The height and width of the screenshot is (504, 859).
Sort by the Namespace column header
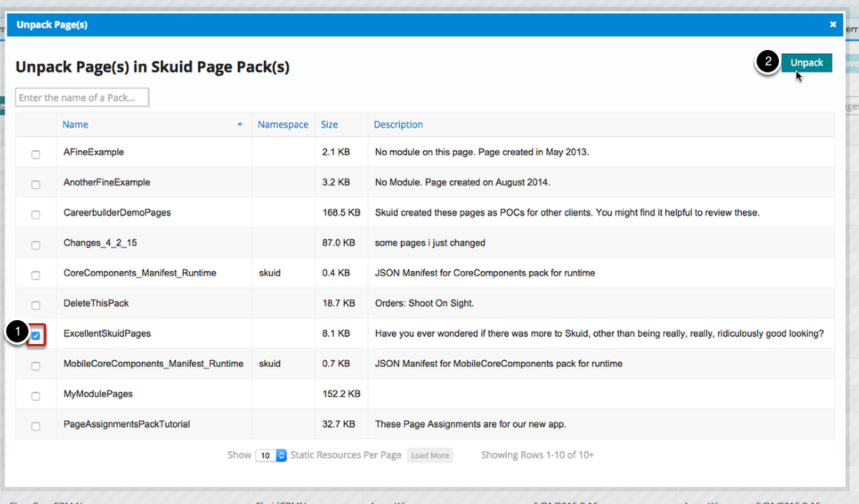(x=282, y=125)
